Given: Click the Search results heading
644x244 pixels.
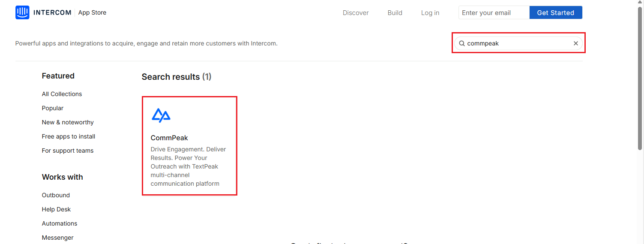Looking at the screenshot, I should click(177, 77).
